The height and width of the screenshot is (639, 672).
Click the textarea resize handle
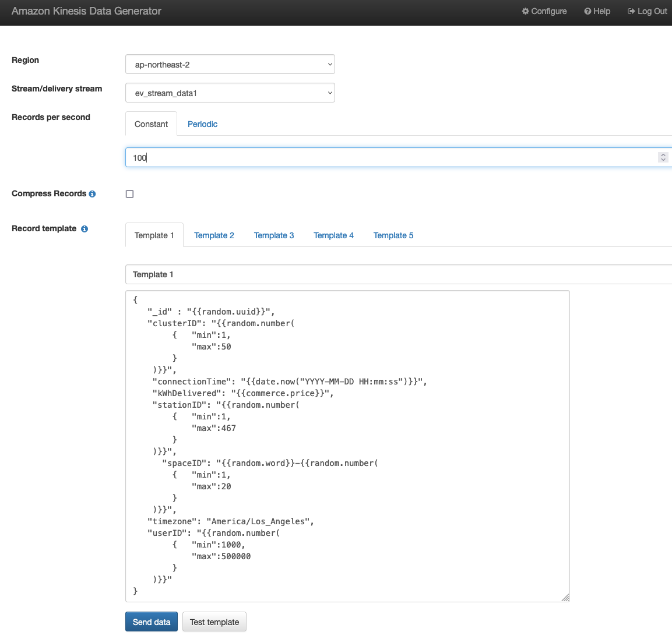tap(565, 598)
